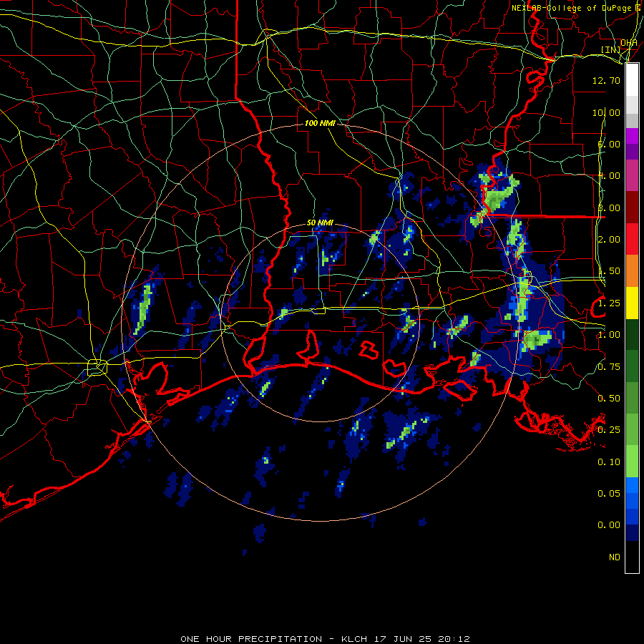Viewport: 644px width, 644px height.
Task: Click the 50 NMI range ring label
Action: [x=320, y=223]
